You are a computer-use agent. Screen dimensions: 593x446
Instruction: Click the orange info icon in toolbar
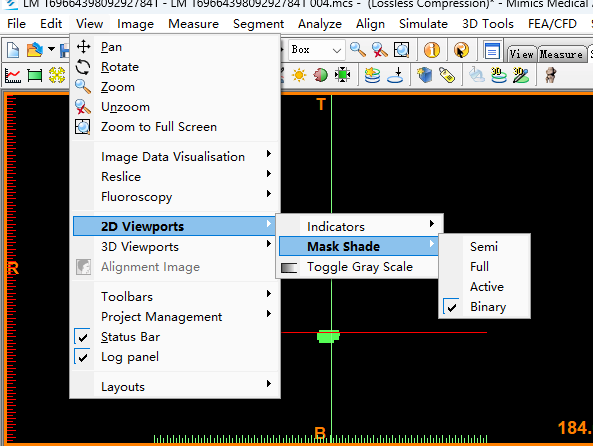point(432,50)
